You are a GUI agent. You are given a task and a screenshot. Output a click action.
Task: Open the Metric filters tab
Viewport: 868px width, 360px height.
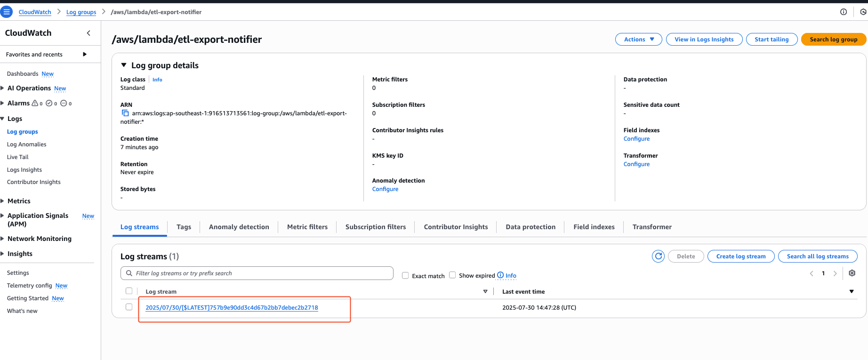click(307, 227)
